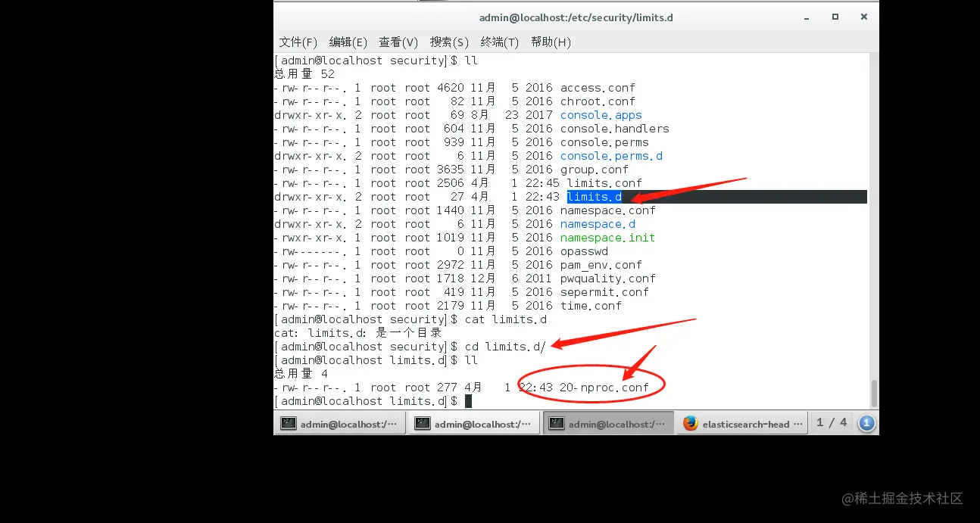Click the file name pam_env.conf
This screenshot has height=523, width=980.
pyautogui.click(x=601, y=265)
